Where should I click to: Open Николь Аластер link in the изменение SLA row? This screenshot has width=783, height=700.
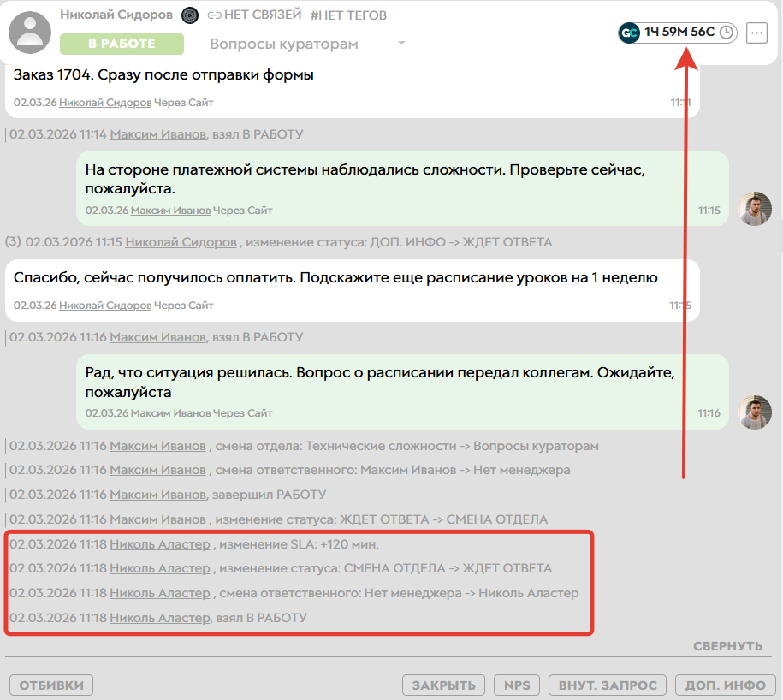160,544
